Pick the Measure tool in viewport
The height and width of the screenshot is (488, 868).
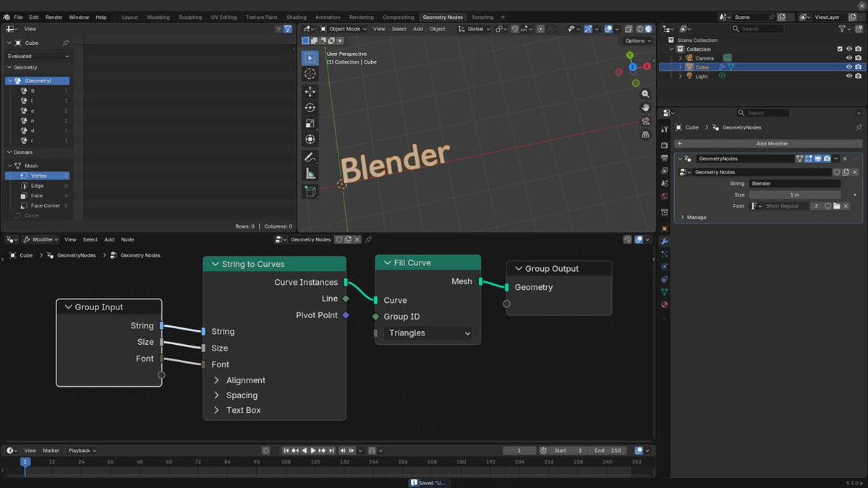pos(310,174)
